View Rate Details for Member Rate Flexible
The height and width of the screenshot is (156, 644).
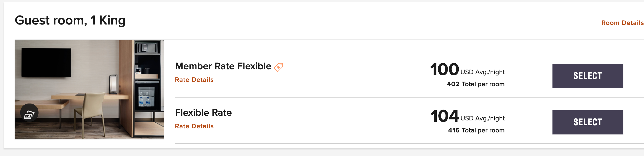(x=194, y=80)
